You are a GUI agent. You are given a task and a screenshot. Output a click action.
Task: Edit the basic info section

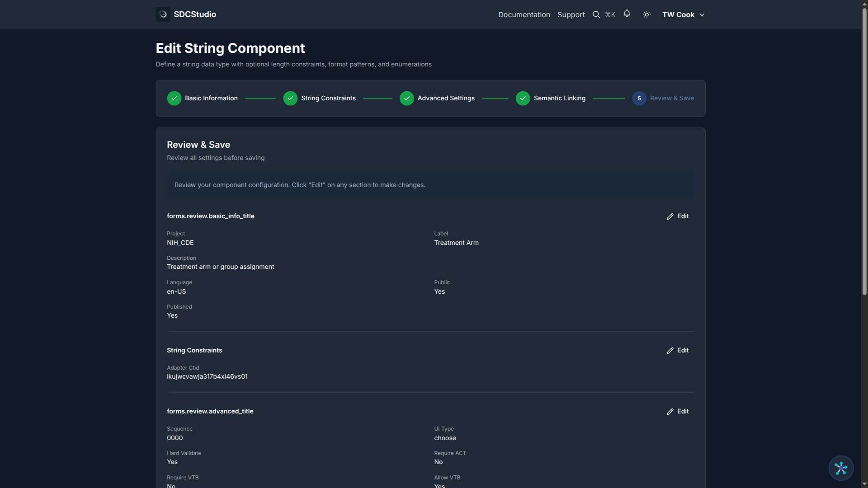tap(678, 216)
